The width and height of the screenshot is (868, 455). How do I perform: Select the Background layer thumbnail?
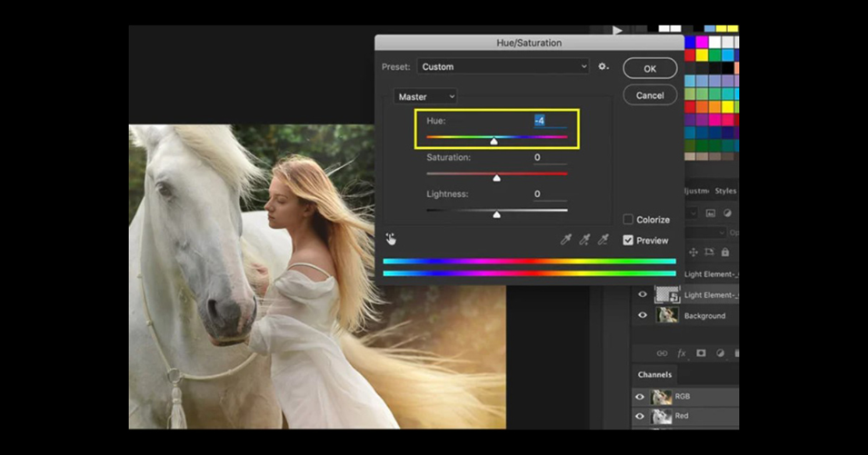[666, 315]
